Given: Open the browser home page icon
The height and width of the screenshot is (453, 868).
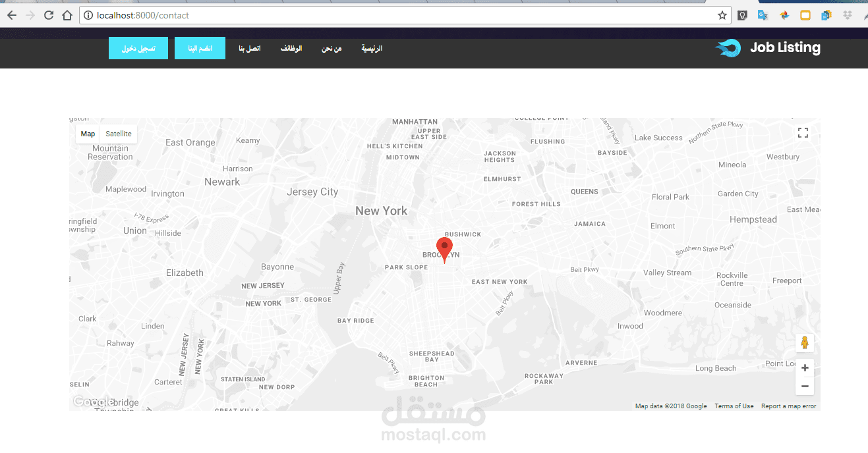Looking at the screenshot, I should [67, 15].
